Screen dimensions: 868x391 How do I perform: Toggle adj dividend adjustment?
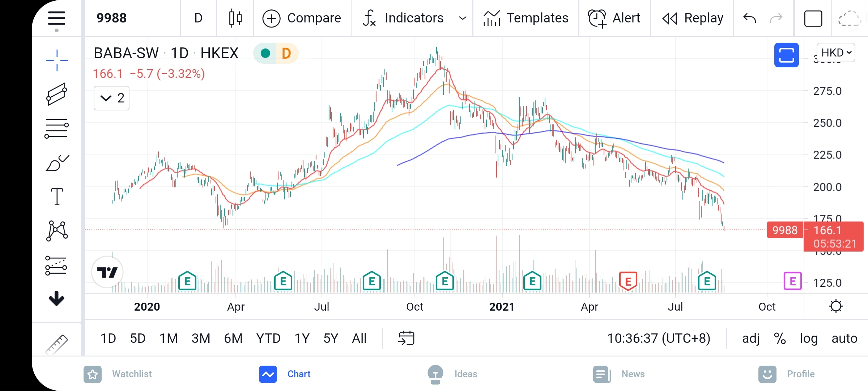(x=751, y=339)
